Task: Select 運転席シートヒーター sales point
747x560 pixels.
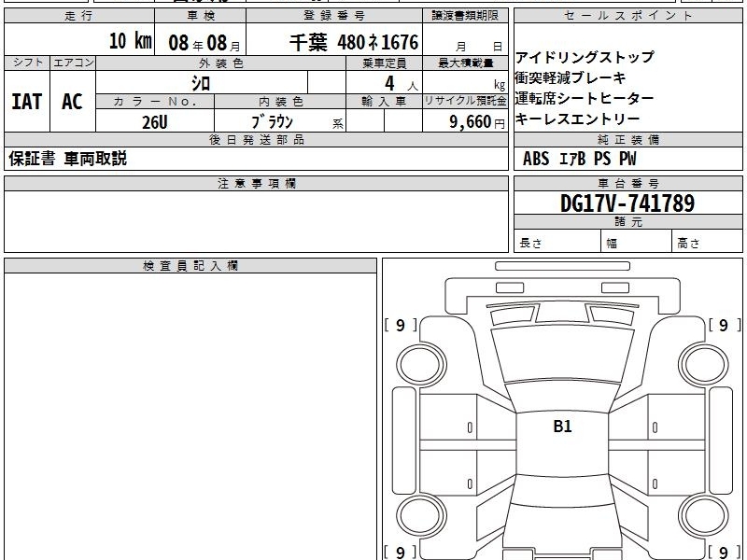Action: pos(585,98)
